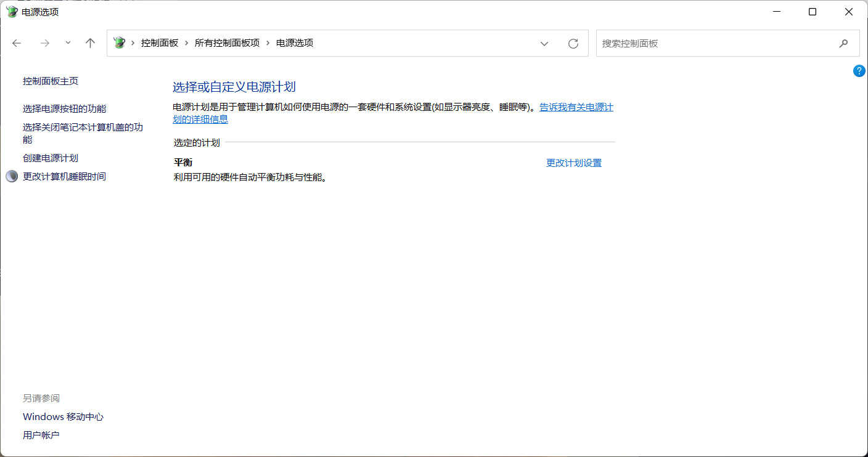Open help with the blue question icon

coord(859,71)
